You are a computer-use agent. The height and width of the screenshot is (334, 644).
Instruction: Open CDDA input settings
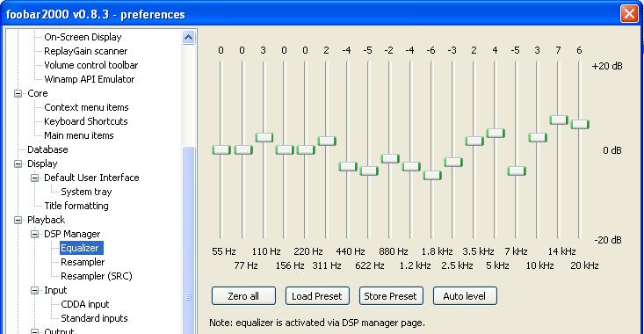(84, 304)
